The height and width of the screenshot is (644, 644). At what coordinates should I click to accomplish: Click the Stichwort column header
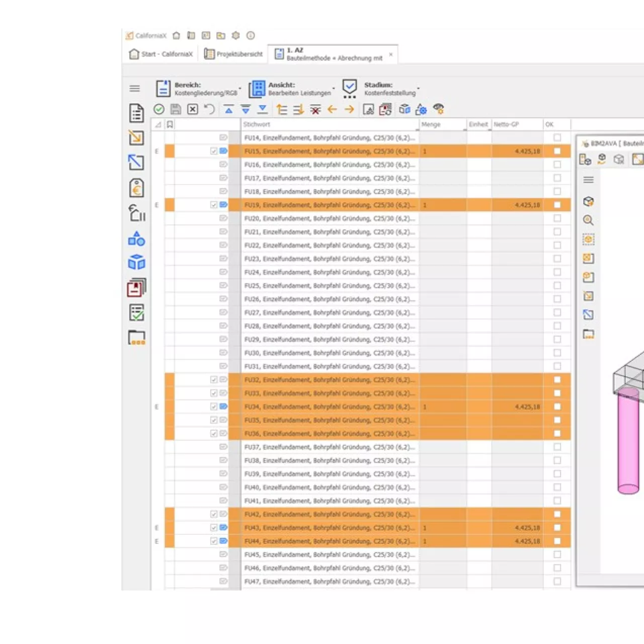click(x=256, y=124)
